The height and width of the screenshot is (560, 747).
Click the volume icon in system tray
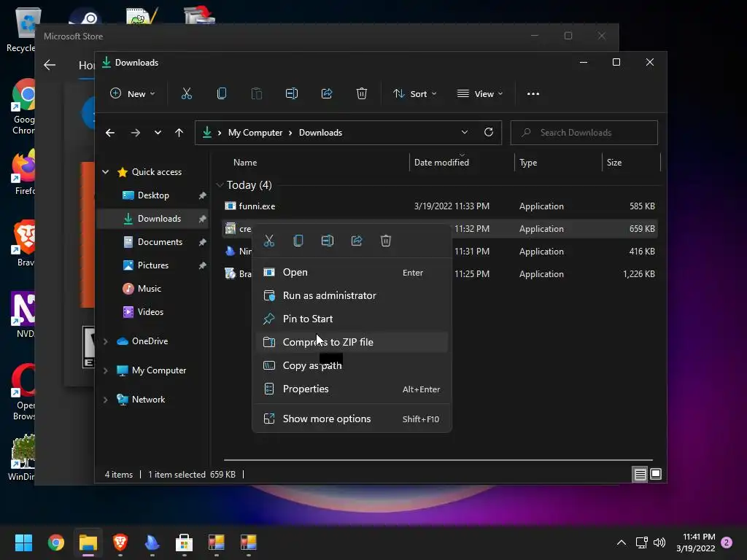pos(659,542)
